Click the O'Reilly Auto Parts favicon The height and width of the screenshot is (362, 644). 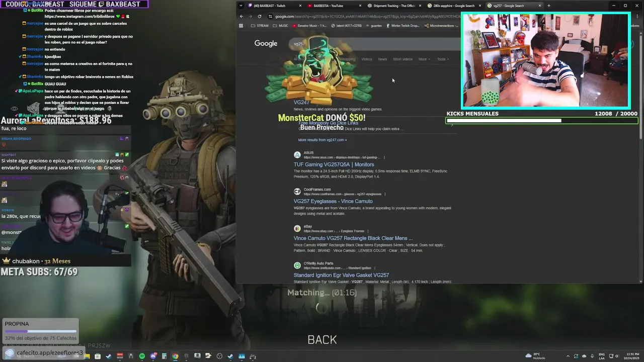pos(297,265)
